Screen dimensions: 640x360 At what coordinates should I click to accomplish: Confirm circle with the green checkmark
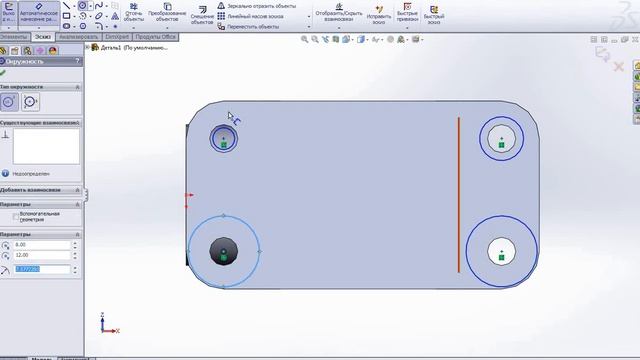[3, 73]
